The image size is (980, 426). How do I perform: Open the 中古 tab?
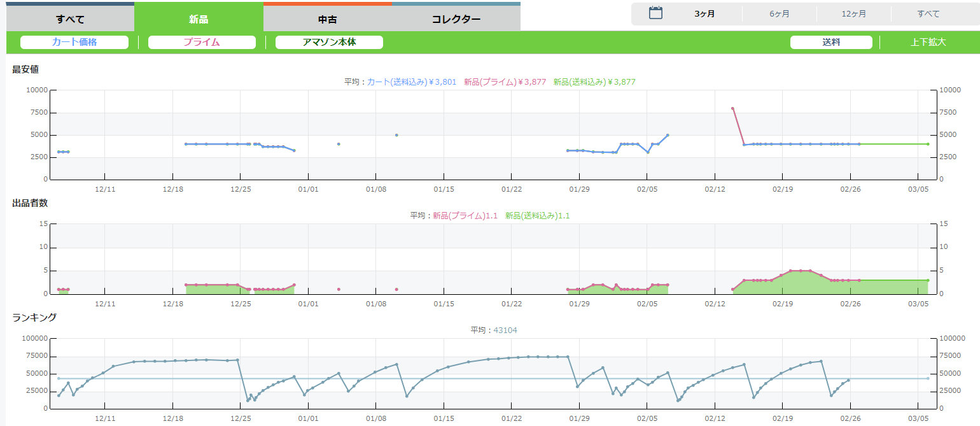click(327, 19)
